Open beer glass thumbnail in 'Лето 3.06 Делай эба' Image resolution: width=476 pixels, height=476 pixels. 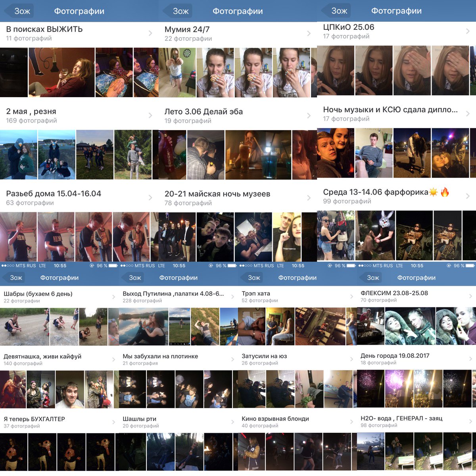[258, 155]
